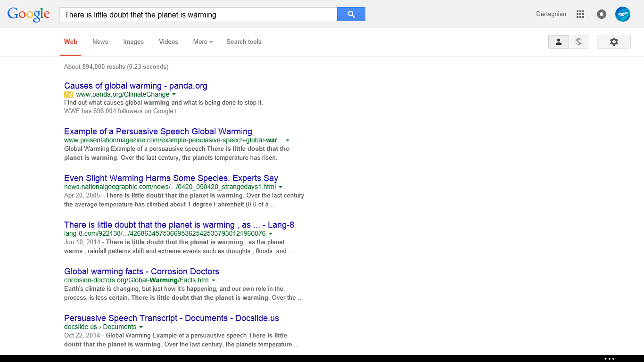This screenshot has height=362, width=644.
Task: Click the presentationmagazine.com green URL text
Action: 173,140
